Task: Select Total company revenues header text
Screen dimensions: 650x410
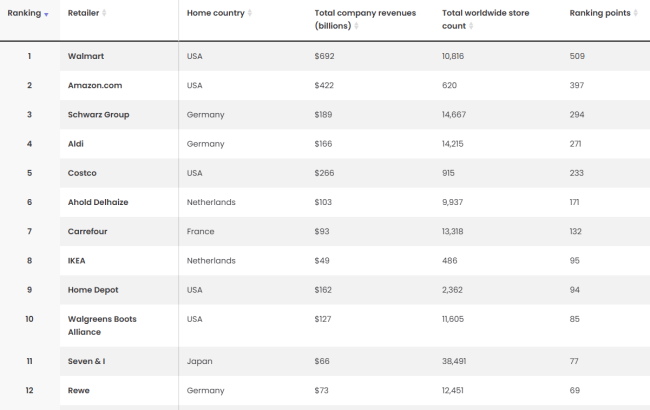Action: 365,19
